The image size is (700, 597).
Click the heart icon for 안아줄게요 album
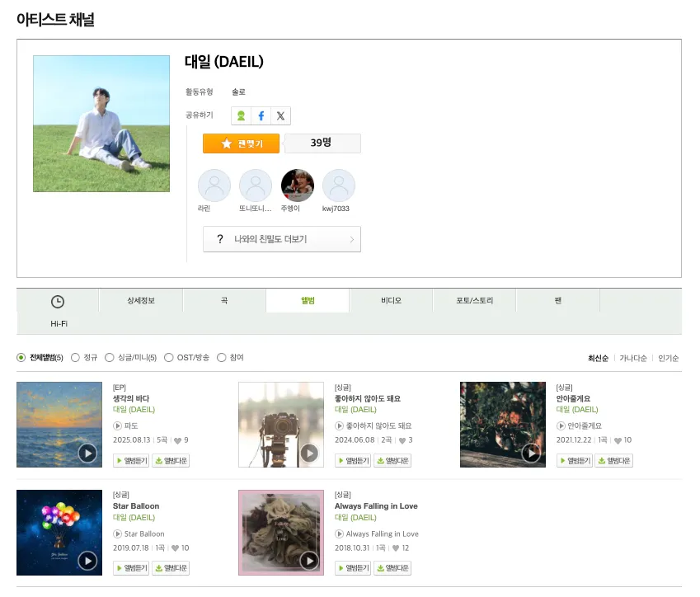tap(618, 441)
